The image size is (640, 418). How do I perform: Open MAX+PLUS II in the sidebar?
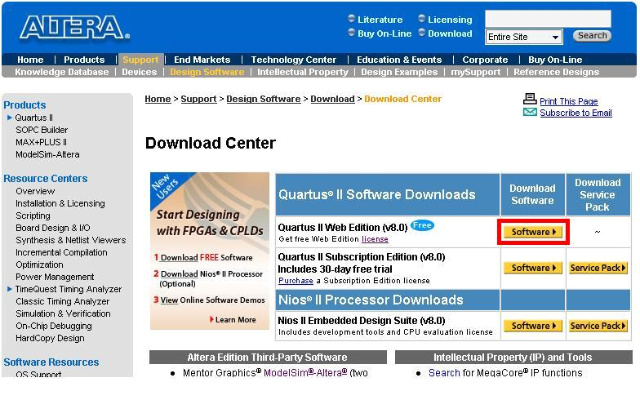click(41, 142)
